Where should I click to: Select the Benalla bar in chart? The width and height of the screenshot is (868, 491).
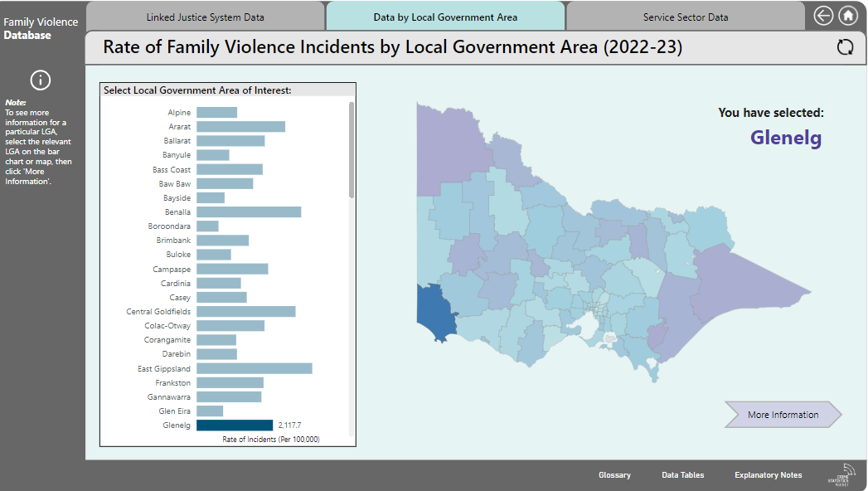[249, 212]
